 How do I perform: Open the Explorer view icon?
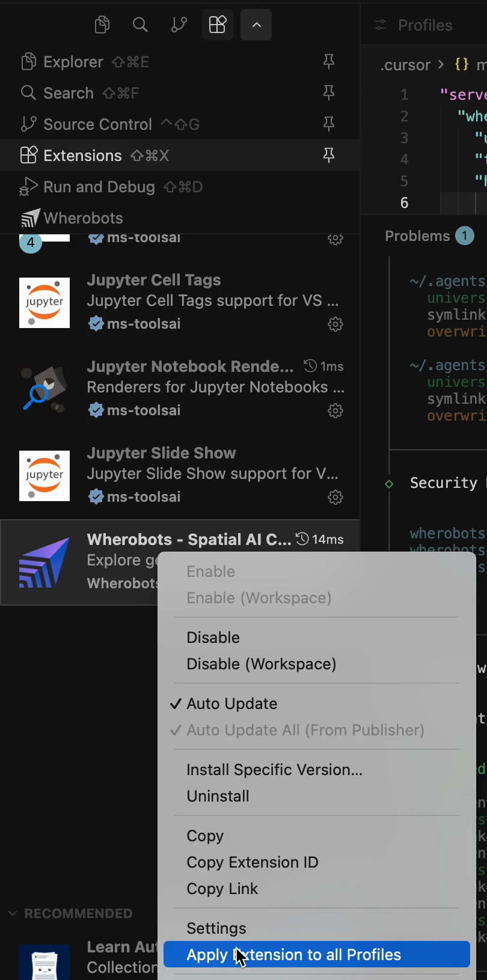coord(102,25)
